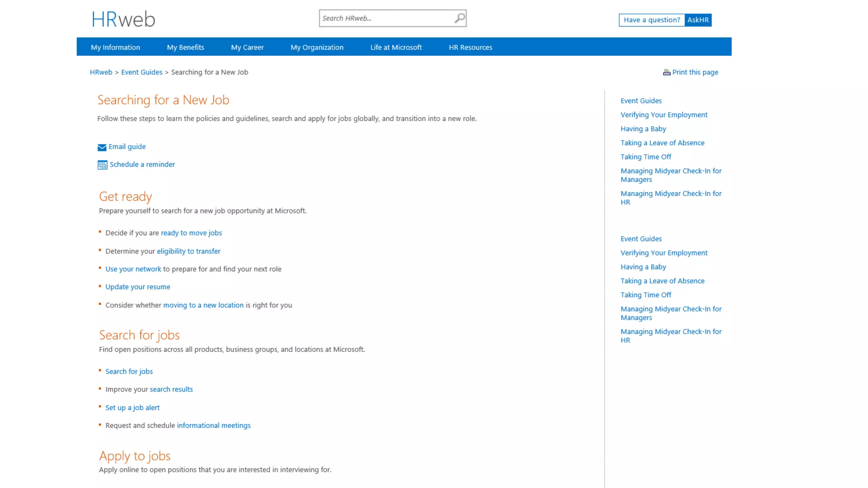The height and width of the screenshot is (488, 868).
Task: Go to Event Guides breadcrumb link
Action: click(x=142, y=72)
